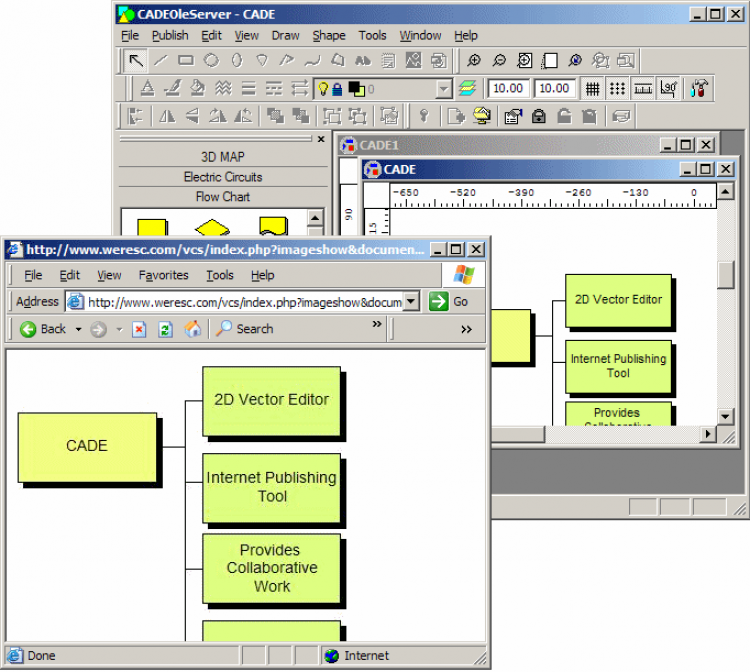Viewport: 750px width, 672px height.
Task: Click the align shapes icon
Action: tap(136, 116)
